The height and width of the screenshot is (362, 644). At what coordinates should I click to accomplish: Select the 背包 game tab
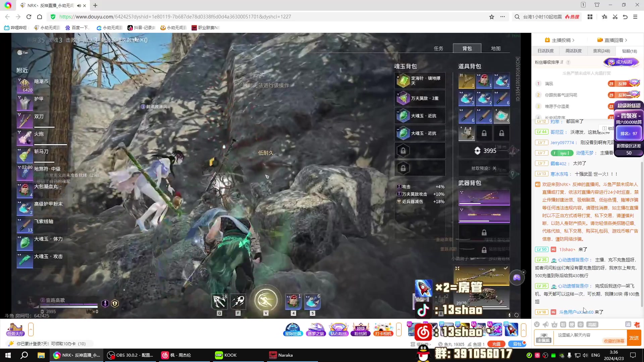pos(467,48)
